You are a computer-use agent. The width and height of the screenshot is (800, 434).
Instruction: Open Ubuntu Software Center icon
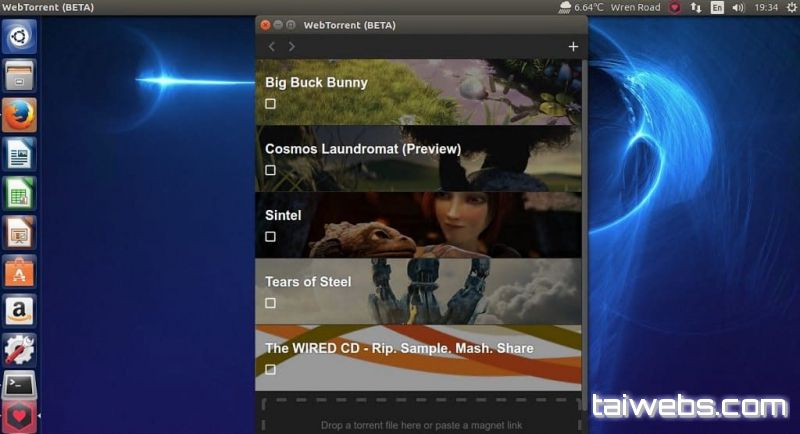(19, 271)
